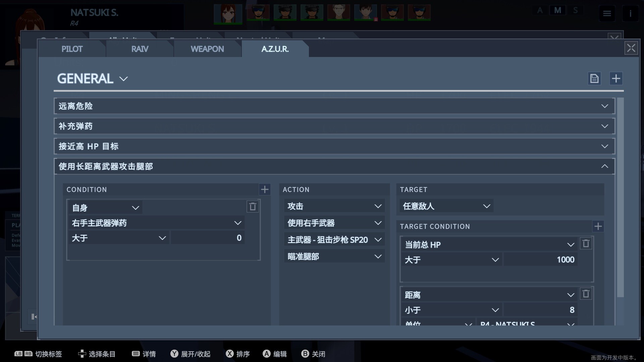Click the rule list vertical scrollbar
This screenshot has height=362, width=644.
coord(620,198)
